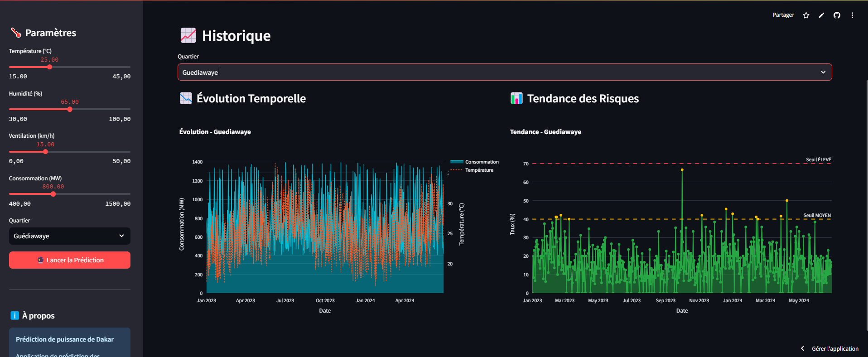The image size is (868, 357).
Task: Click the Humidité slider handle
Action: tap(70, 109)
